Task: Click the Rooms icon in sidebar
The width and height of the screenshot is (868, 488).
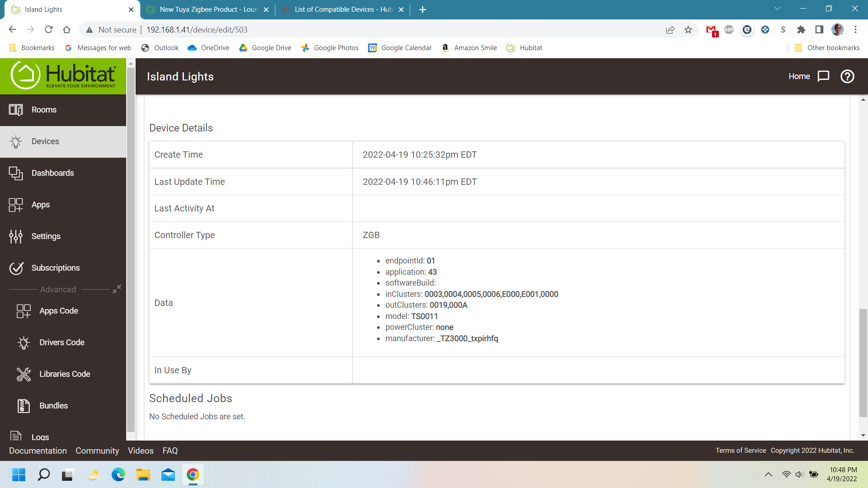Action: pyautogui.click(x=16, y=109)
